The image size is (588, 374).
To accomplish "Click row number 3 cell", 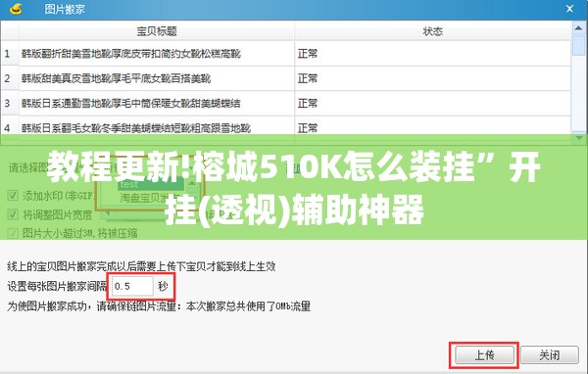I will click(10, 103).
